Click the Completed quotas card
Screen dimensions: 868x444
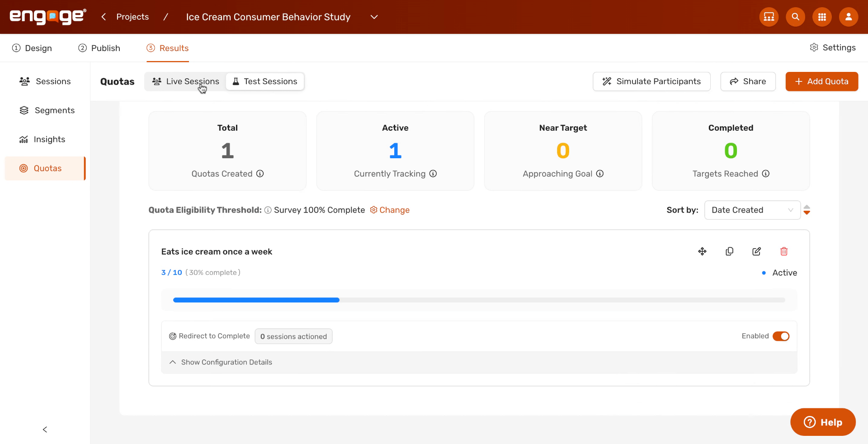click(x=731, y=151)
